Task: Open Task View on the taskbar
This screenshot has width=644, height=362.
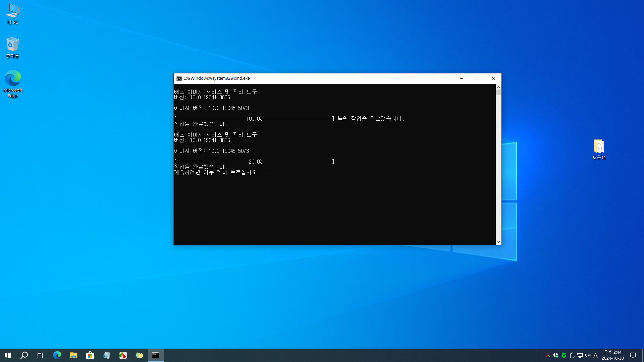Action: pos(40,355)
